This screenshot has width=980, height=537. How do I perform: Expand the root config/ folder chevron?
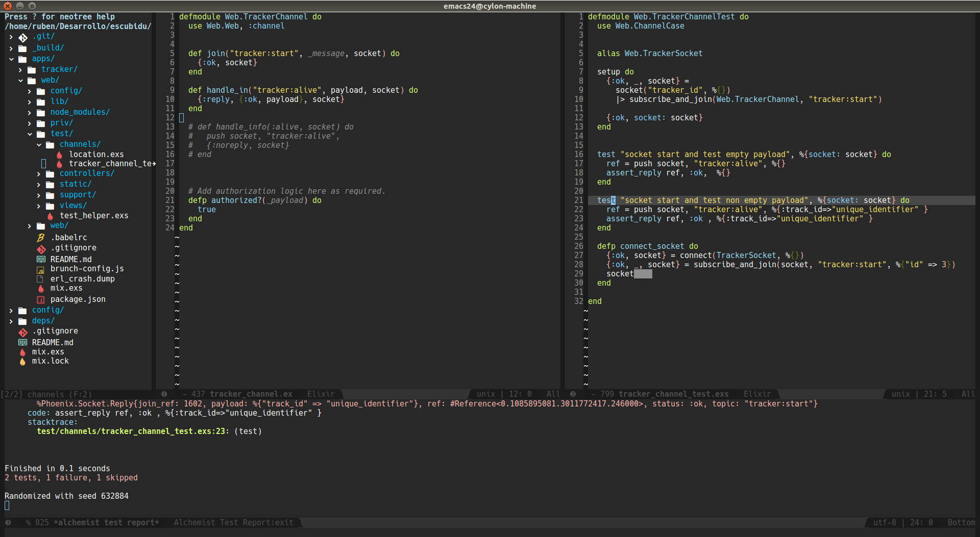click(x=11, y=310)
